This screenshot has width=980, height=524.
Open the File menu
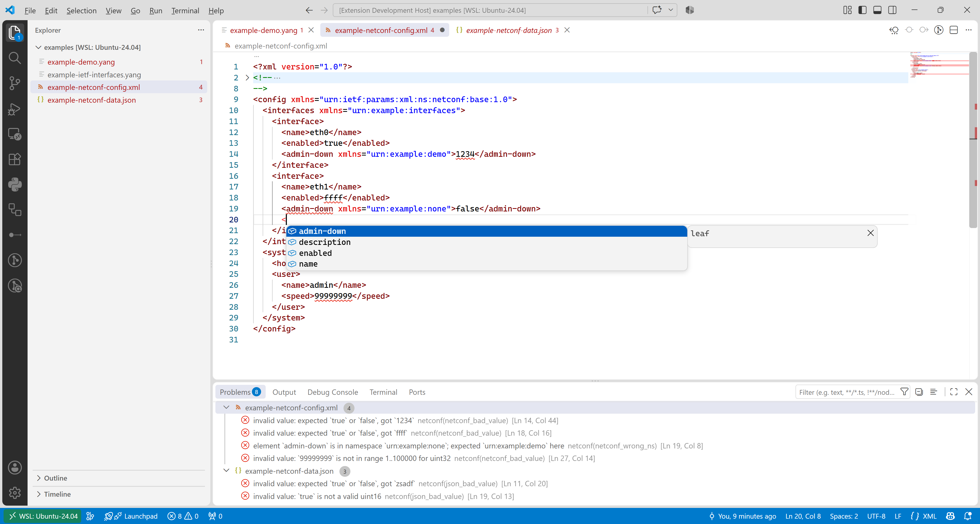(x=30, y=10)
